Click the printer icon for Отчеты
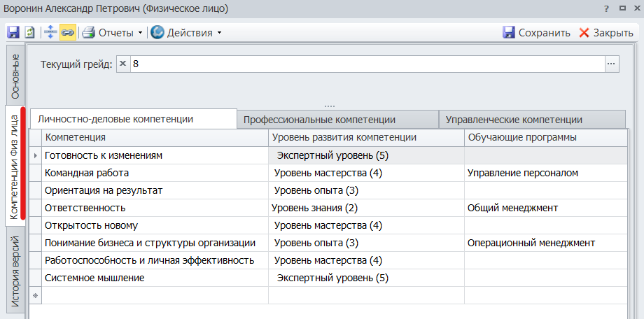 [88, 32]
